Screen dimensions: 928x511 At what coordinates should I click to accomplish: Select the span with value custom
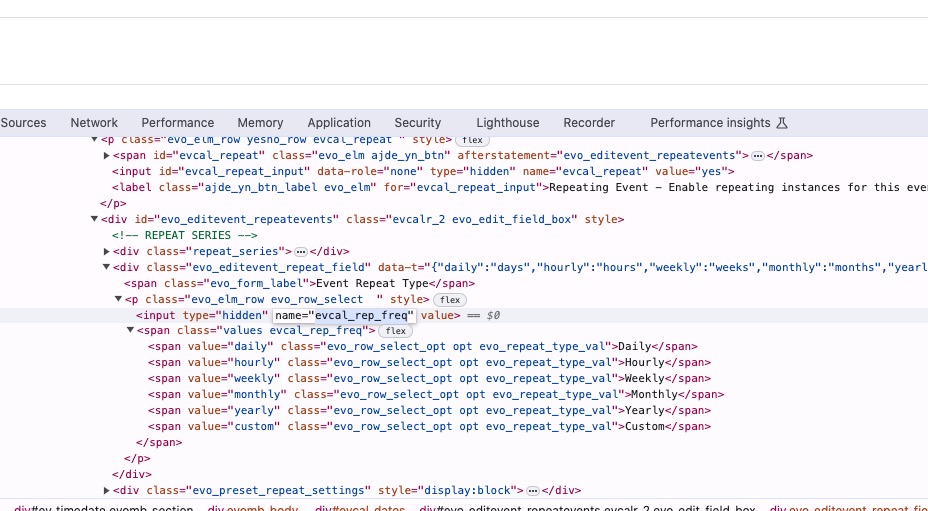429,426
